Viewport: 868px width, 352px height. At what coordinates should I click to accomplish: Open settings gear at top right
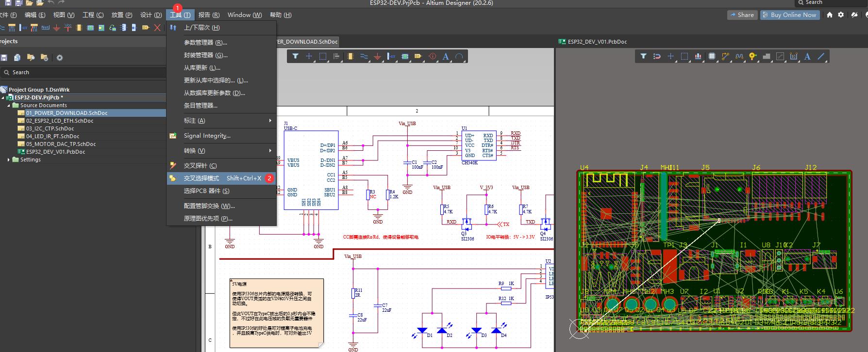841,15
